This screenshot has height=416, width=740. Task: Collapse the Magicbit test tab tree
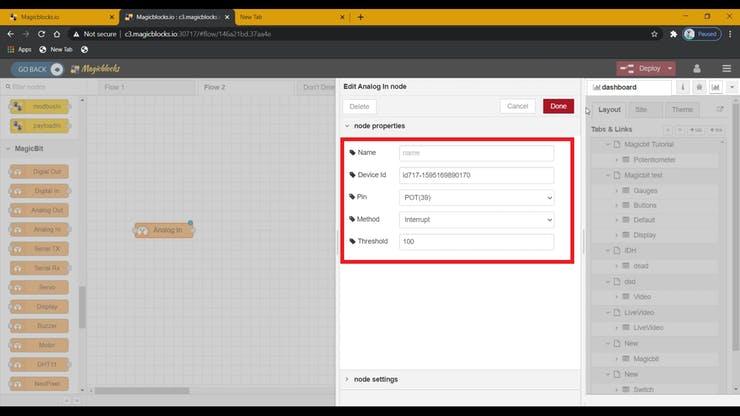click(607, 175)
